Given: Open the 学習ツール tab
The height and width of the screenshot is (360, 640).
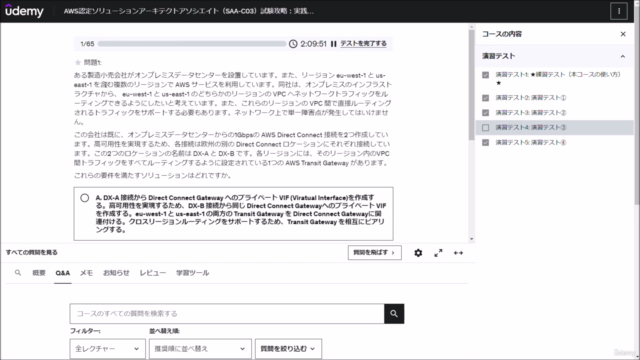Looking at the screenshot, I should pos(192,273).
